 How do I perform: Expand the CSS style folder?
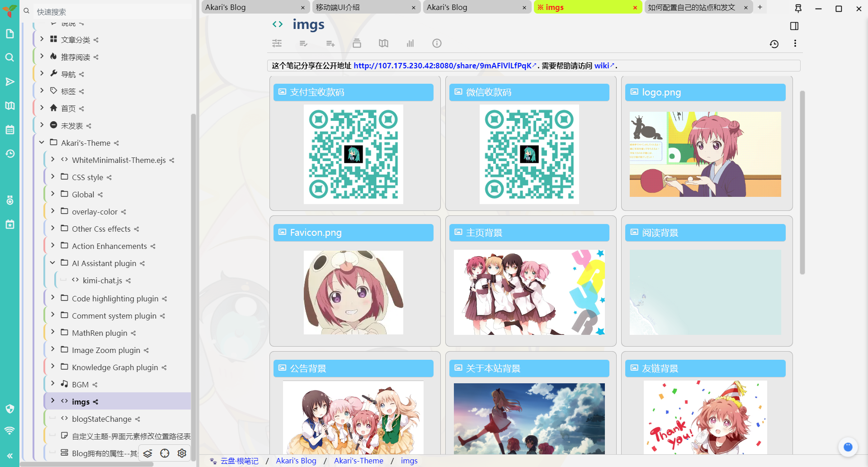click(x=53, y=177)
